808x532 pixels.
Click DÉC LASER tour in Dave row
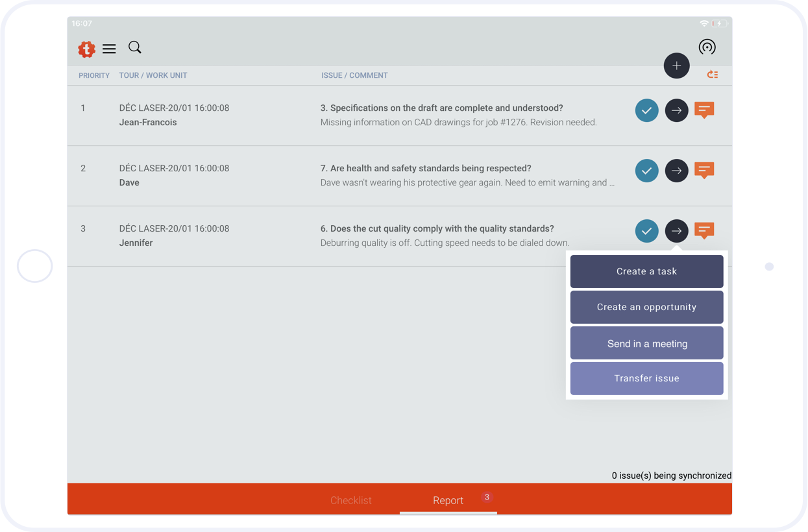[174, 168]
